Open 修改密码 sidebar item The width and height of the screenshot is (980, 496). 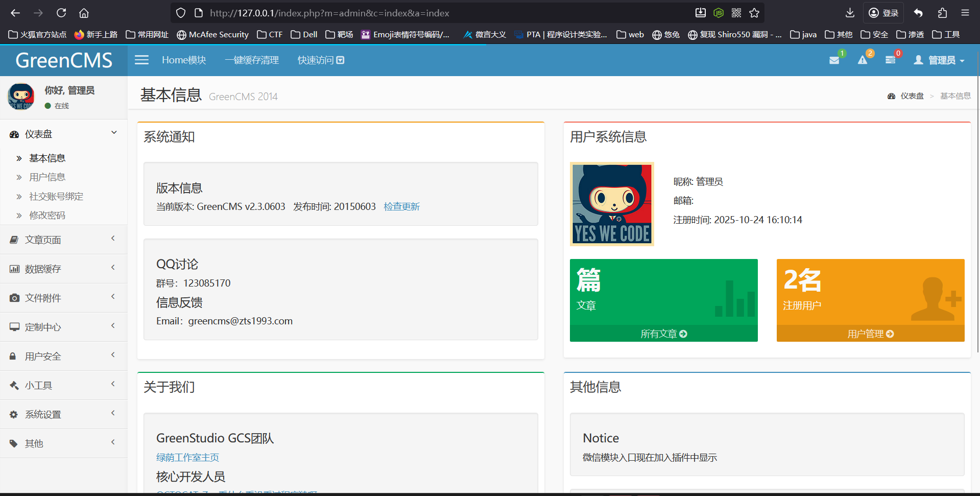(47, 216)
